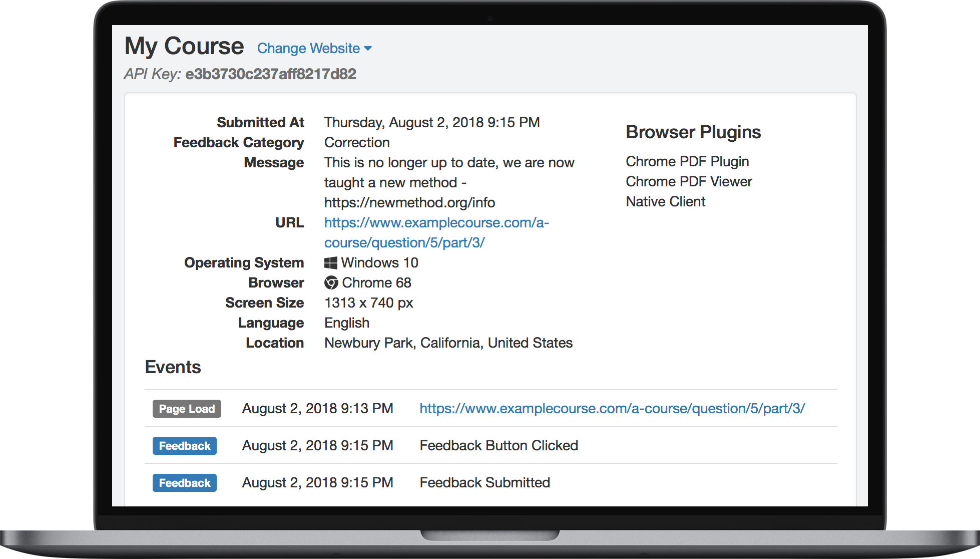980x559 pixels.
Task: Open the Page Load event URL link
Action: 612,408
